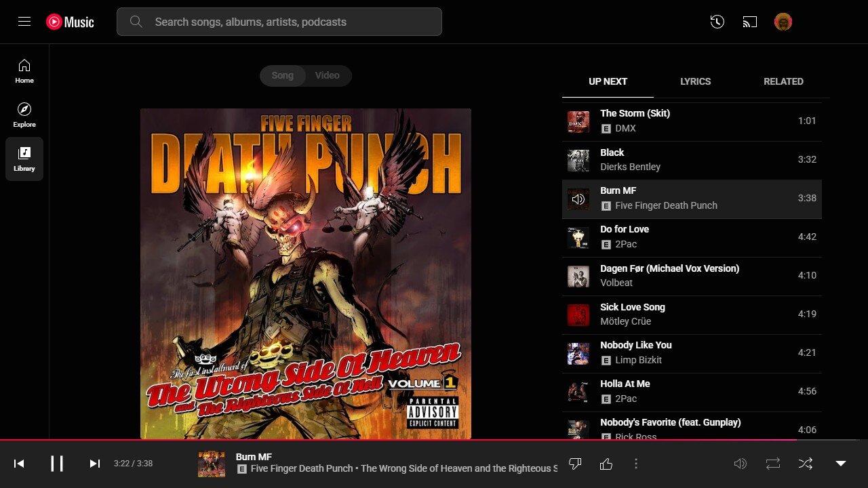The image size is (868, 488).
Task: Click the playing Burn MF speaker thumbnail
Action: coord(578,199)
